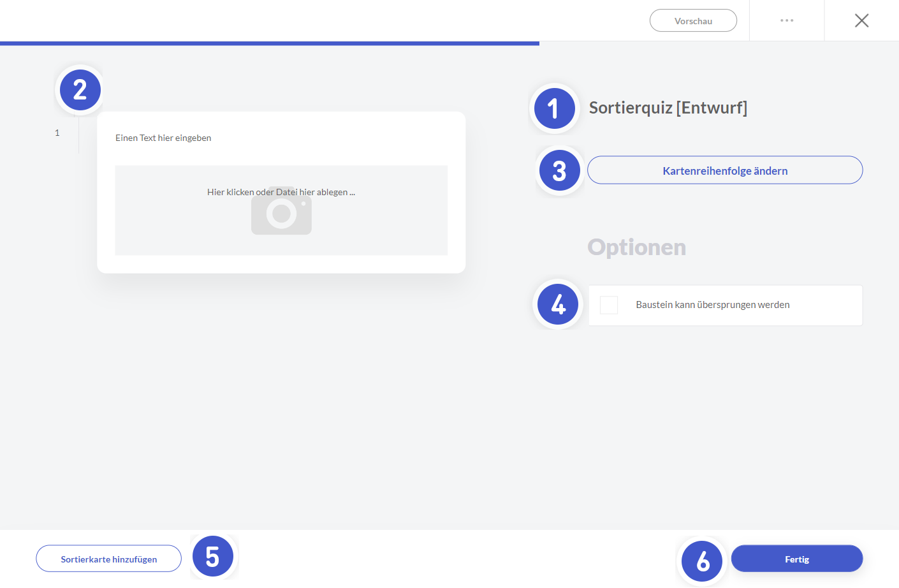Viewport: 899px width, 588px height.
Task: Open the Vorschau preview
Action: point(693,20)
